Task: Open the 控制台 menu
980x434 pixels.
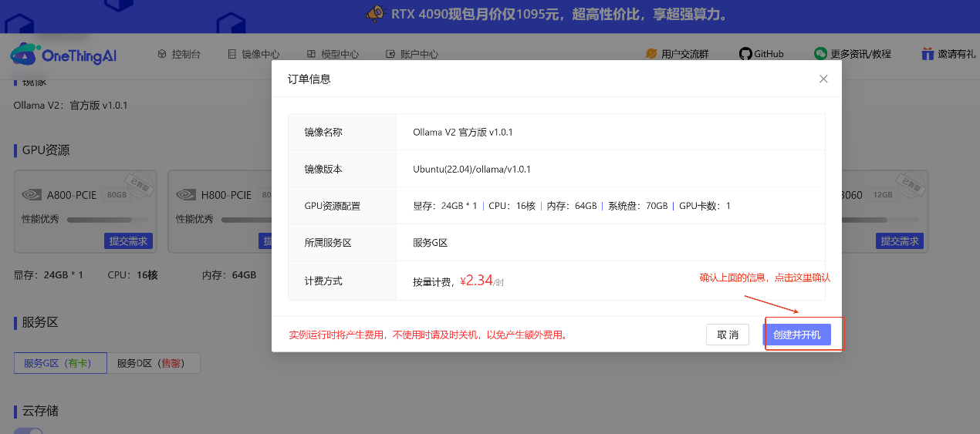Action: (x=179, y=54)
